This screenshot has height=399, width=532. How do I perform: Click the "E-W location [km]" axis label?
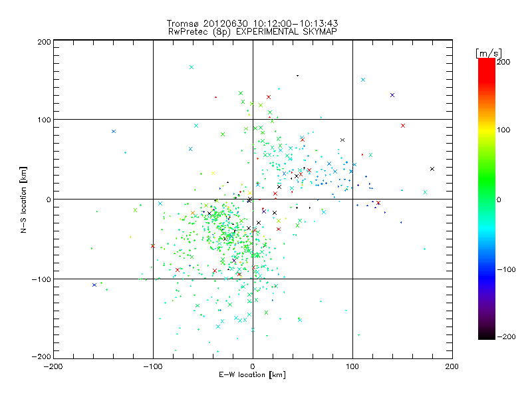tap(252, 374)
